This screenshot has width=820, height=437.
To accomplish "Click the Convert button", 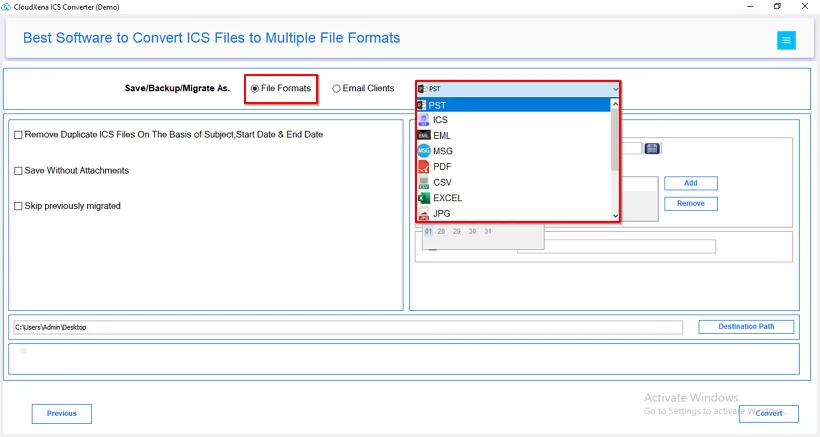I will [x=769, y=413].
